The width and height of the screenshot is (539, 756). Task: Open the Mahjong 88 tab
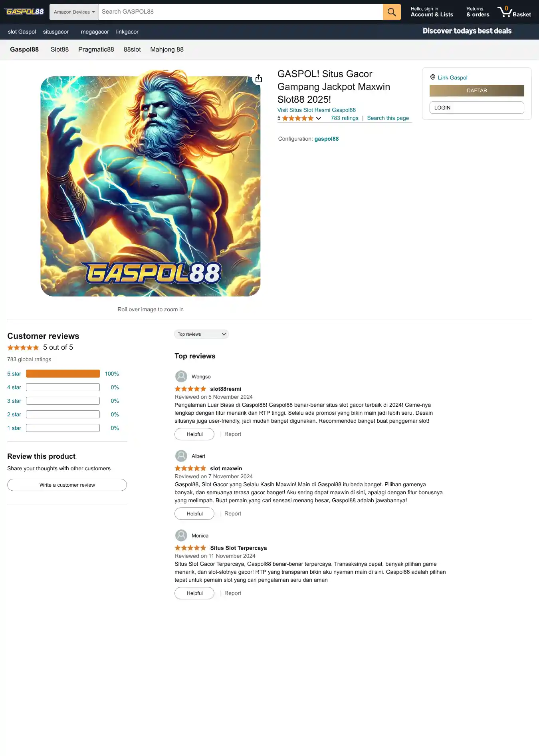[167, 50]
